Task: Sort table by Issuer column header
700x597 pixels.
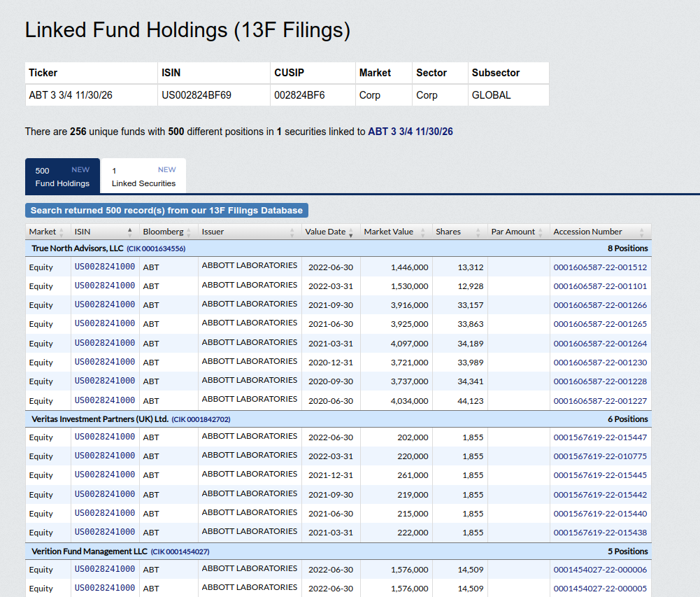Action: pyautogui.click(x=249, y=232)
